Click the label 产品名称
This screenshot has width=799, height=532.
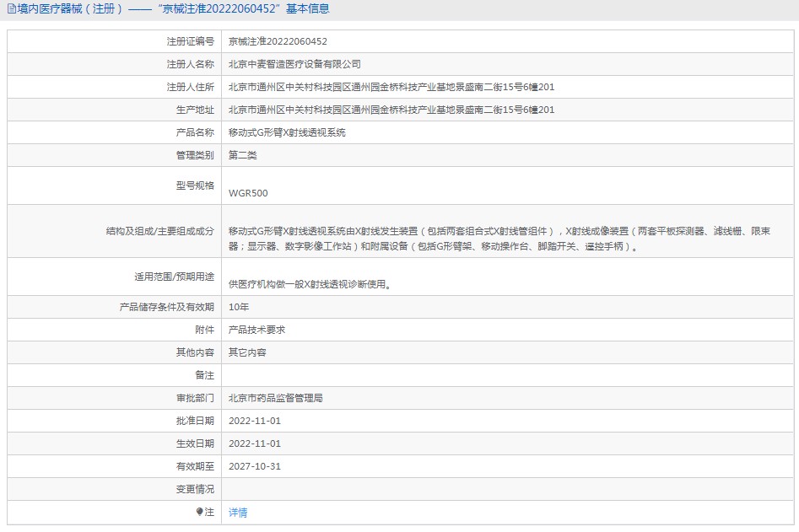tap(195, 132)
